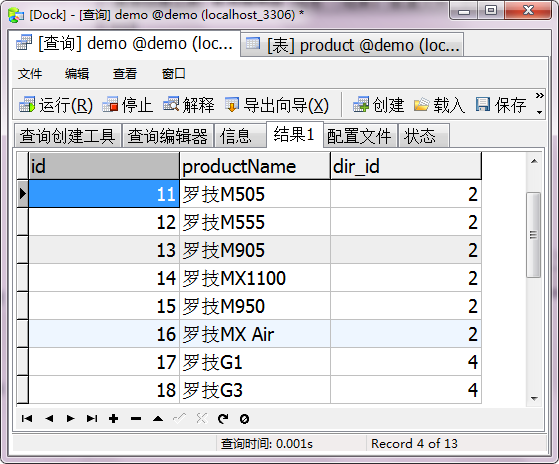Select the 结果1 tab

[x=294, y=135]
